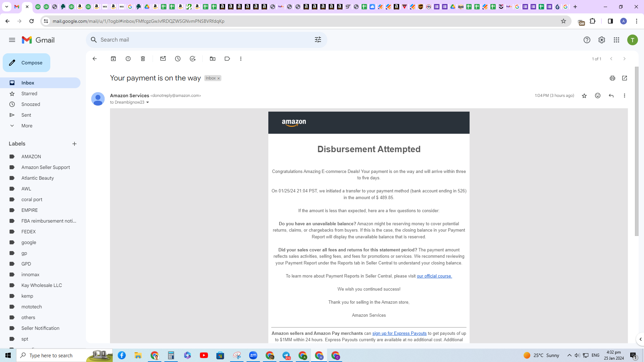
Task: Click email vertical scrollbar
Action: pyautogui.click(x=637, y=152)
